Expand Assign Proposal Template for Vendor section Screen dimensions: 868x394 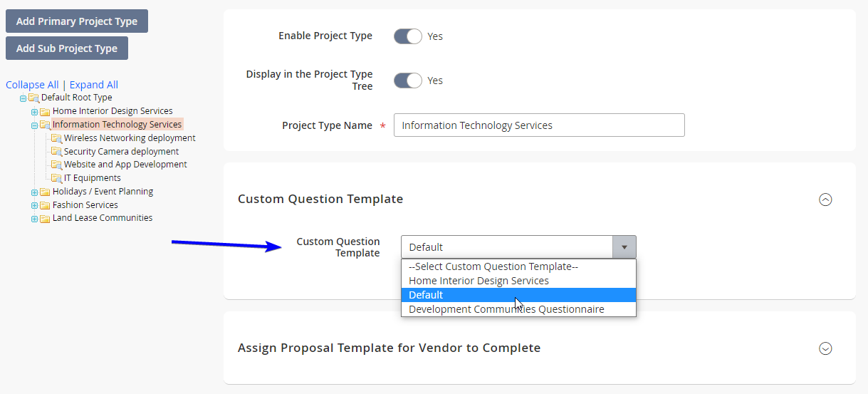[x=825, y=348]
